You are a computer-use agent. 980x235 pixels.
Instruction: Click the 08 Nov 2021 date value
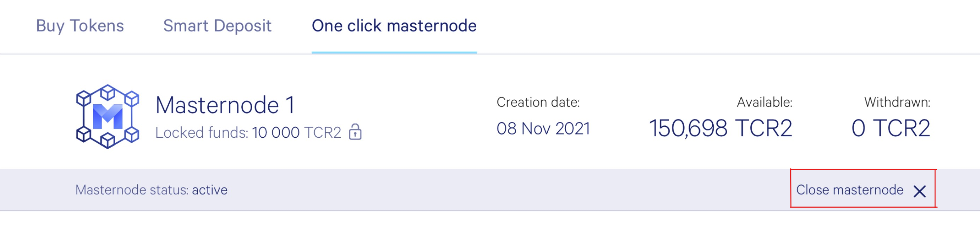tap(543, 129)
